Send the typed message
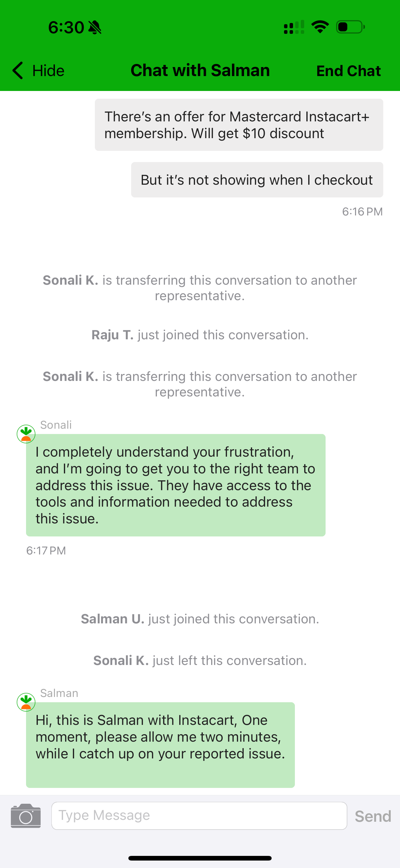This screenshot has height=868, width=400. pos(373,816)
